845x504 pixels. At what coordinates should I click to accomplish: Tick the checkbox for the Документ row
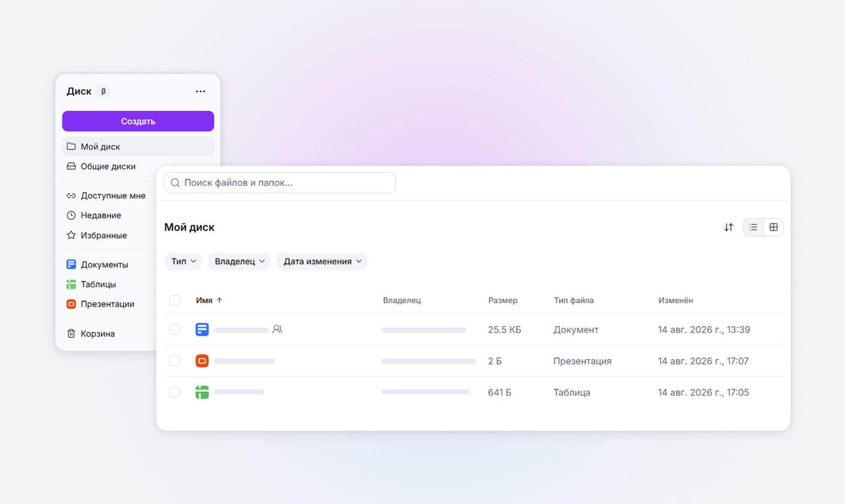pos(175,329)
